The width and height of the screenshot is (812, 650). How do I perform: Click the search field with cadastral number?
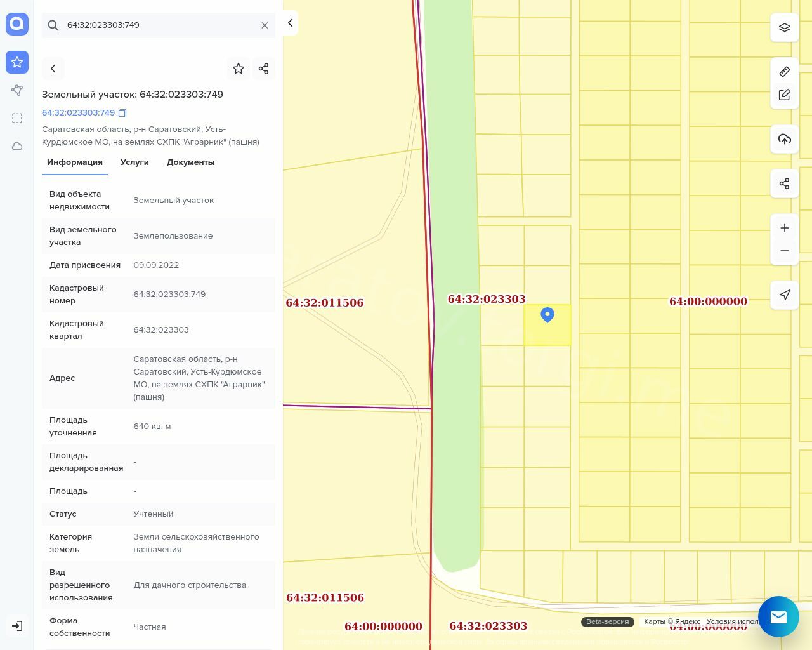pyautogui.click(x=159, y=25)
